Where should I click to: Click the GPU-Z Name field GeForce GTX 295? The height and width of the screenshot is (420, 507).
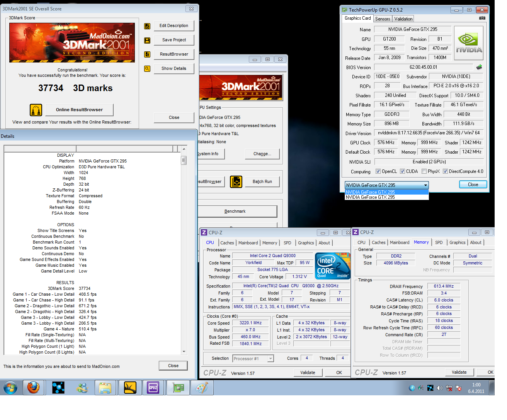point(413,29)
